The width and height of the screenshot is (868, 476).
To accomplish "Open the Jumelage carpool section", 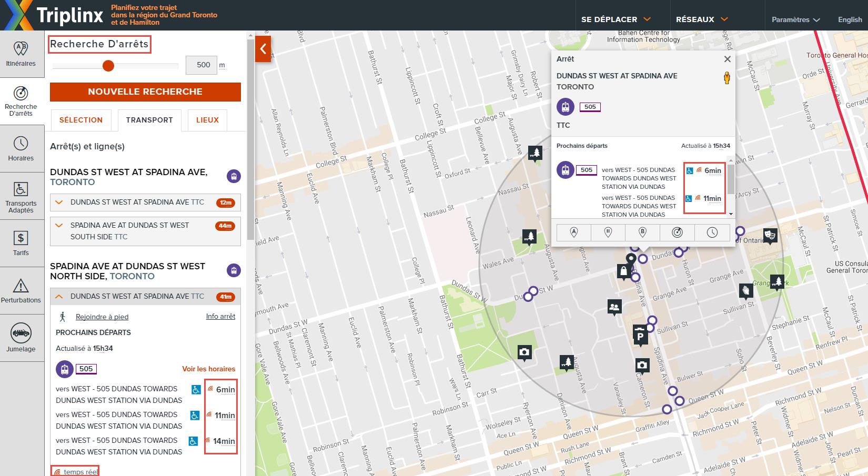I will click(x=21, y=338).
